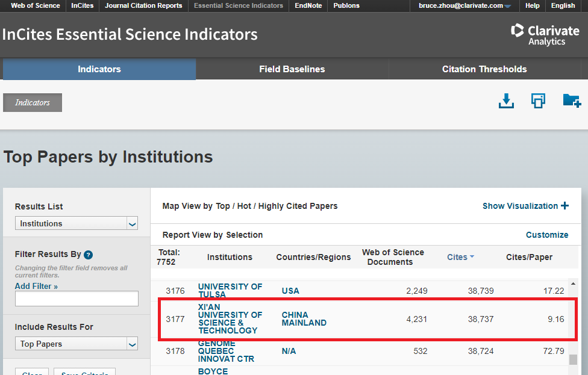Viewport: 588px width, 375px height.
Task: Open Web of Science in the top bar
Action: (36, 5)
